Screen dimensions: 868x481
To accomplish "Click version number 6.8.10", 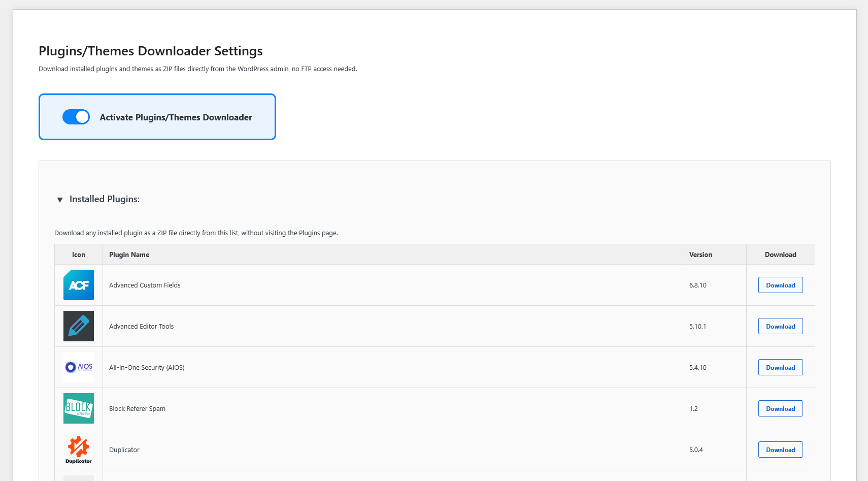I will pyautogui.click(x=697, y=285).
